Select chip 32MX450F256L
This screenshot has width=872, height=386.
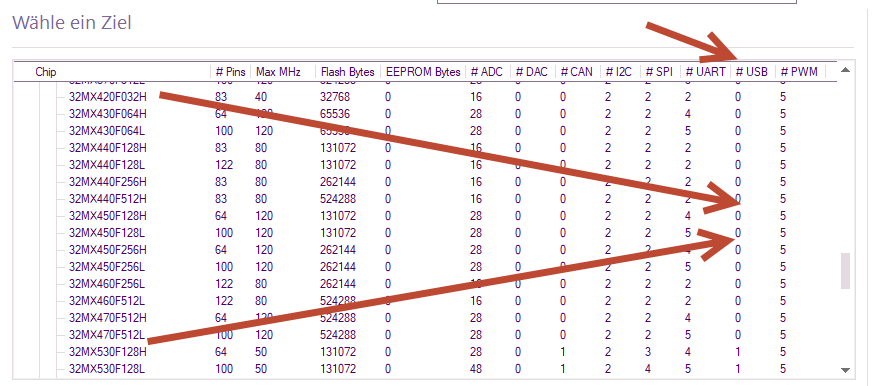click(x=107, y=266)
